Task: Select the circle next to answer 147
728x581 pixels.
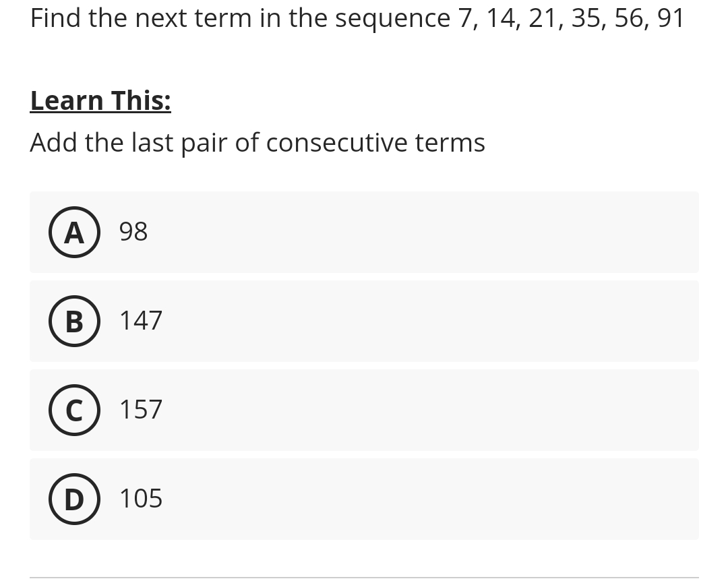Action: tap(74, 321)
